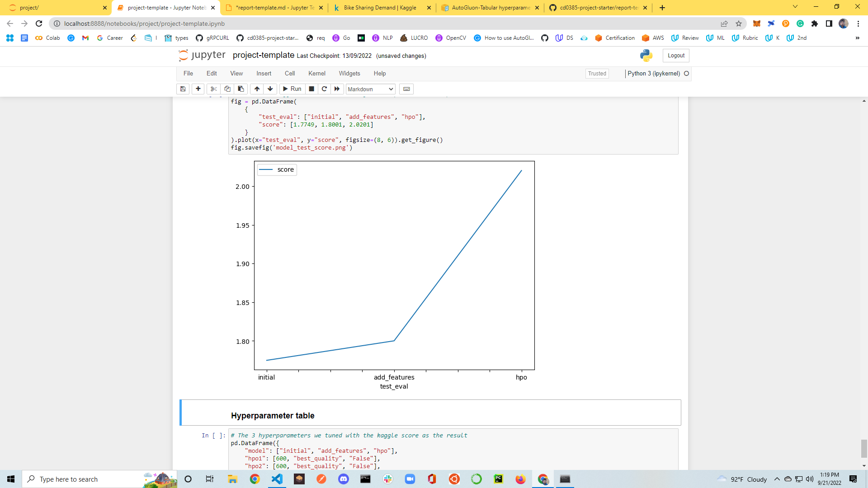Viewport: 868px width, 488px height.
Task: Interrupt the kernel with stop icon
Action: 311,89
